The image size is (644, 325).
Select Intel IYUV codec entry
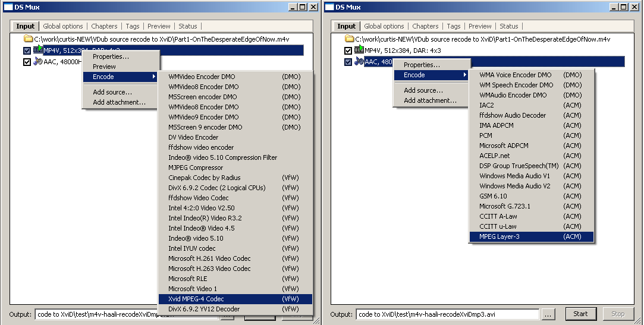point(235,248)
